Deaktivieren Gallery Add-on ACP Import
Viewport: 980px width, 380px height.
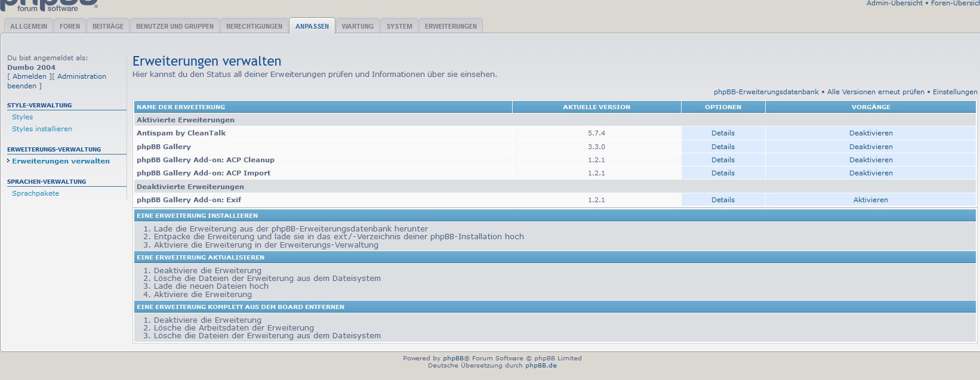871,173
